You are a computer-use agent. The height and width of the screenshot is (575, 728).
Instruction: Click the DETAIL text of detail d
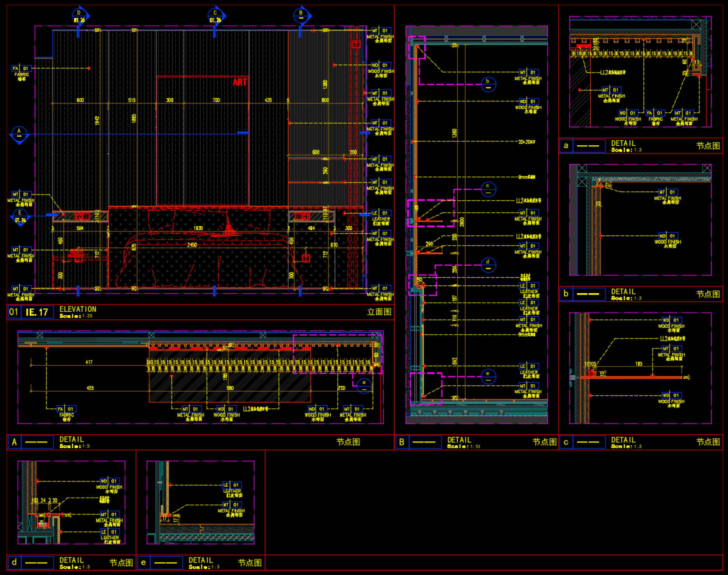(72, 560)
